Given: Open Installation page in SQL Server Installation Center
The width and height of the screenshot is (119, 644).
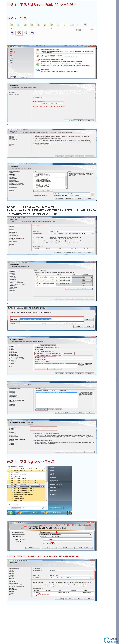Looking at the screenshot, I should point(11,52).
